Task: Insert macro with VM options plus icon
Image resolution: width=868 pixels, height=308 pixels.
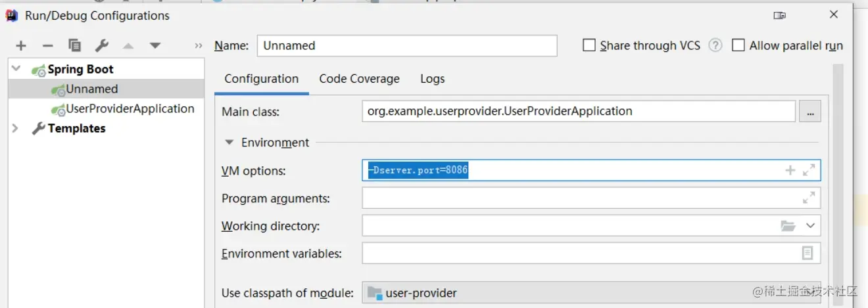Action: tap(790, 171)
